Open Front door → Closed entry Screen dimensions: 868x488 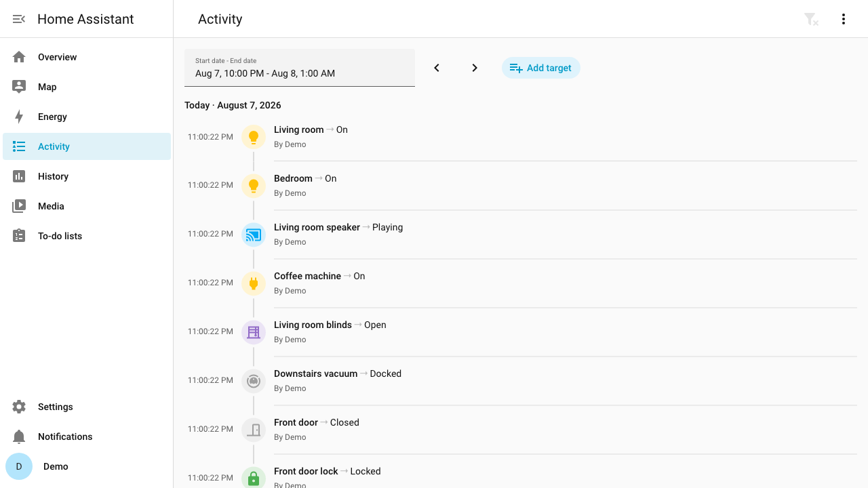coord(521,430)
